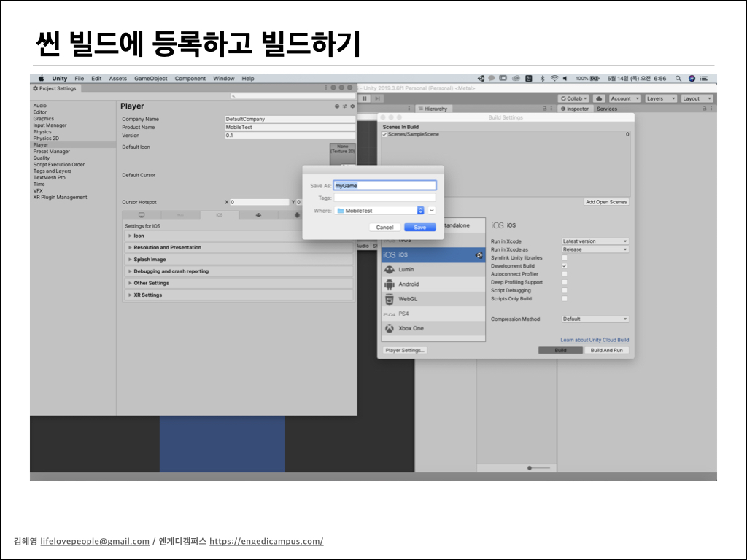Open the Layers dropdown
Screen dimensions: 747x560
pyautogui.click(x=660, y=98)
